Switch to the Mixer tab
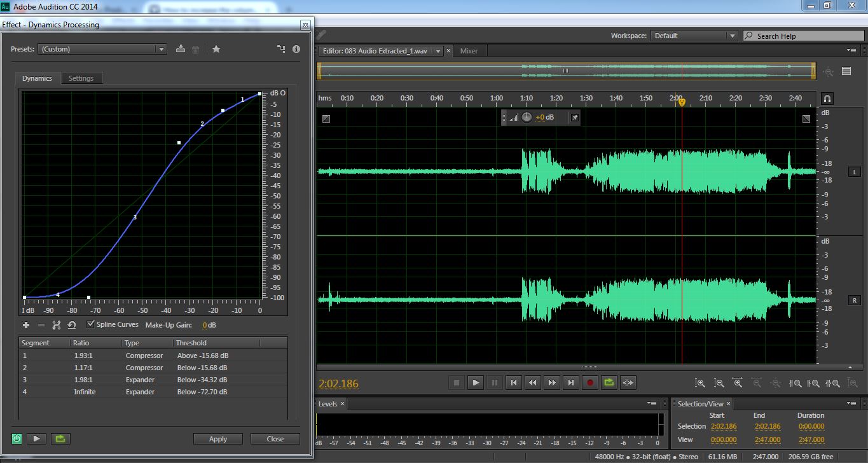 469,51
